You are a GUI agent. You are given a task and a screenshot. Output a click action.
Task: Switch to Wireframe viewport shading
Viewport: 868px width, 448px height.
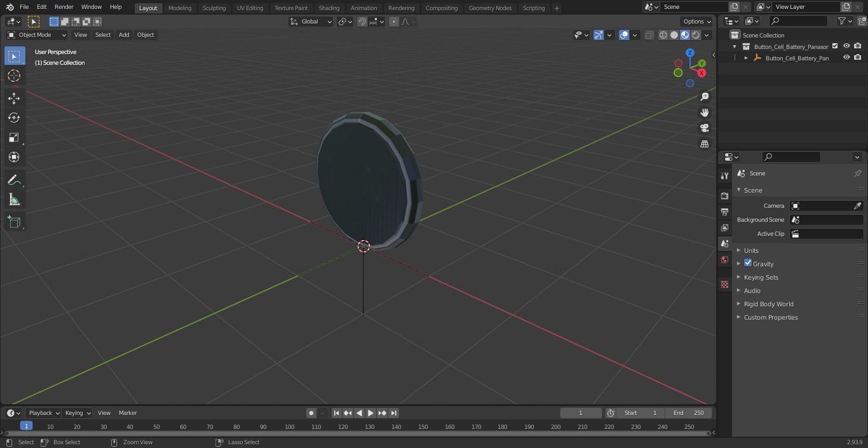click(663, 35)
